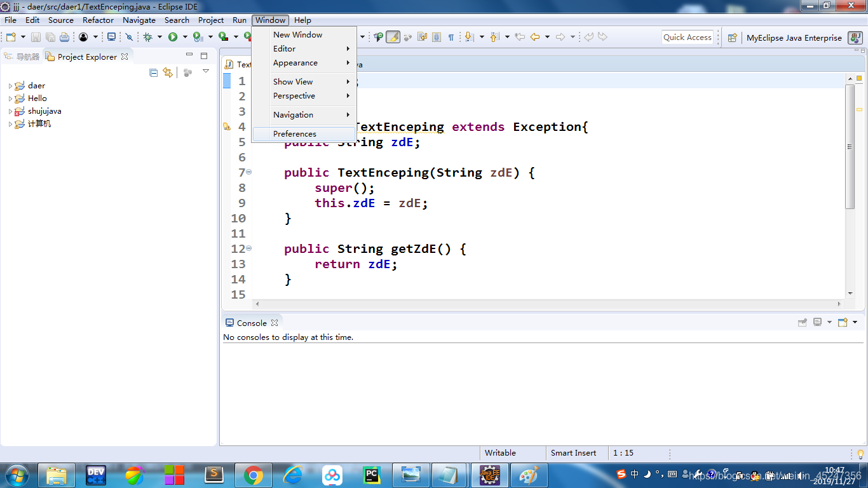This screenshot has width=868, height=488.
Task: Open the Show View submenu
Action: [x=304, y=82]
